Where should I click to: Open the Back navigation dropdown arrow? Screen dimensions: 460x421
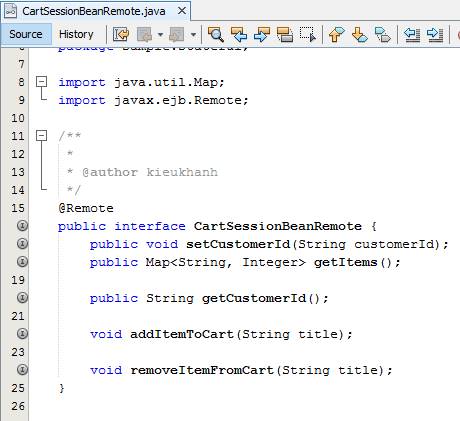[160, 34]
